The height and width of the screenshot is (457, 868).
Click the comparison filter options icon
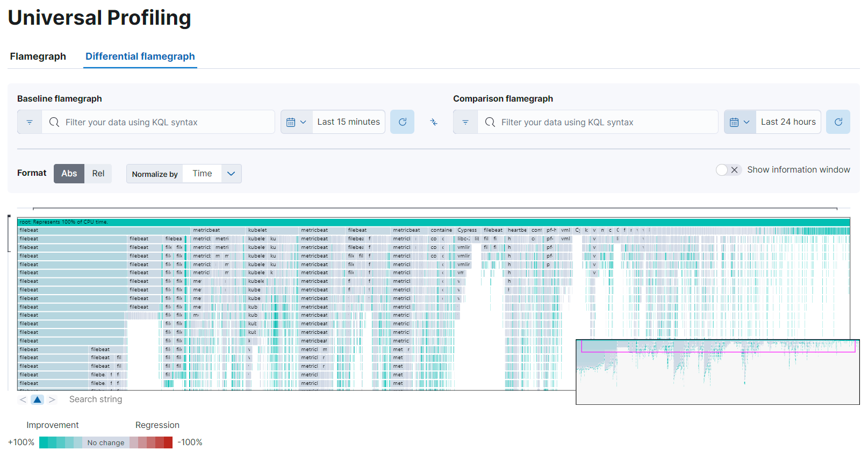(465, 122)
